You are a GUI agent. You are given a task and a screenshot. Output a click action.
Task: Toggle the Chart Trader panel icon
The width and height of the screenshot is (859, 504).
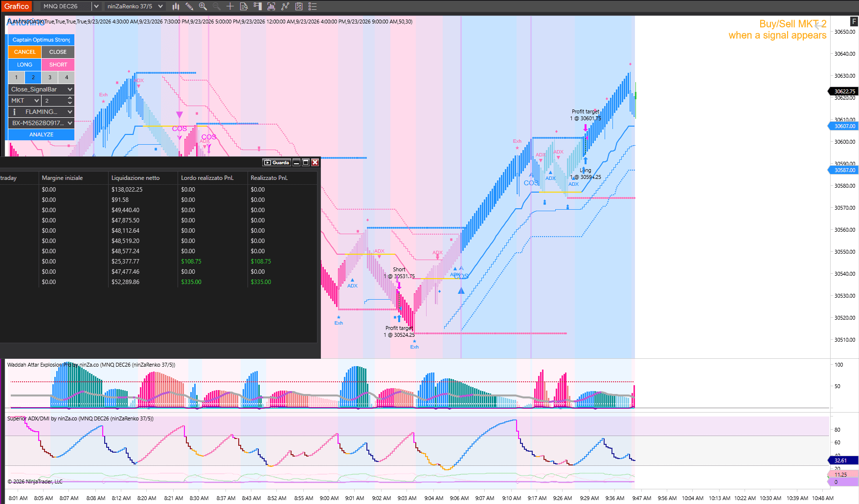coord(257,6)
